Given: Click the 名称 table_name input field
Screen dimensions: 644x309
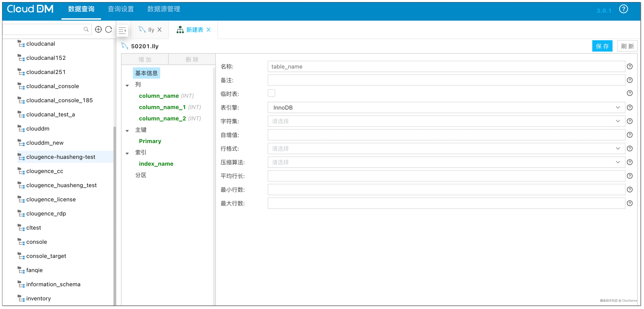Looking at the screenshot, I should 446,67.
